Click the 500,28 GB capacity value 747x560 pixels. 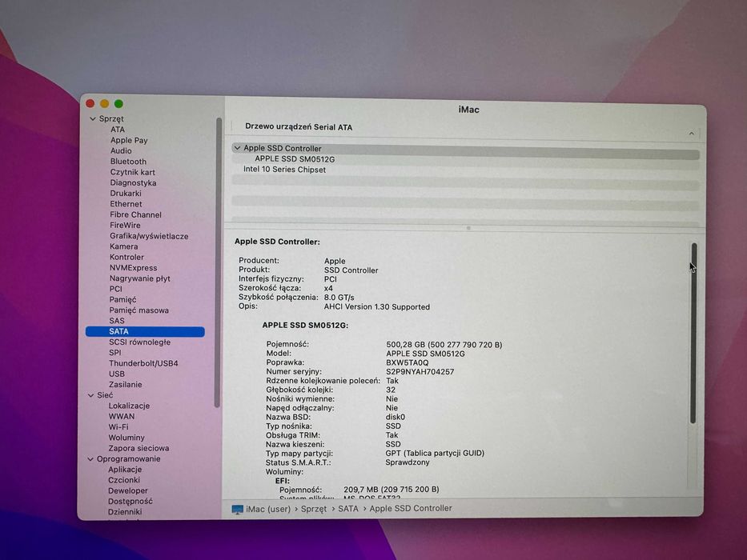[x=444, y=345]
